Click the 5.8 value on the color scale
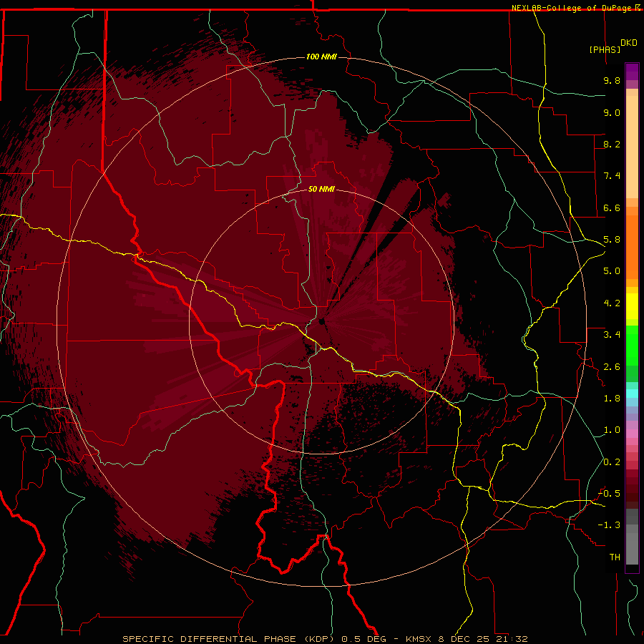The image size is (644, 644). 612,240
